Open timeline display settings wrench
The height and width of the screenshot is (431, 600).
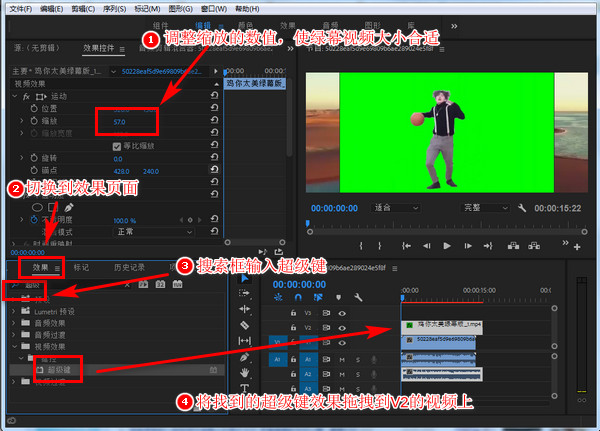358,297
